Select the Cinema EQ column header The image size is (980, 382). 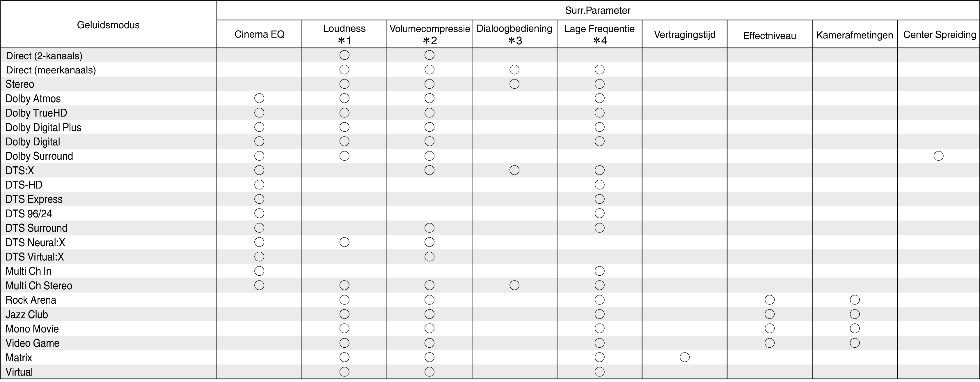pos(260,34)
